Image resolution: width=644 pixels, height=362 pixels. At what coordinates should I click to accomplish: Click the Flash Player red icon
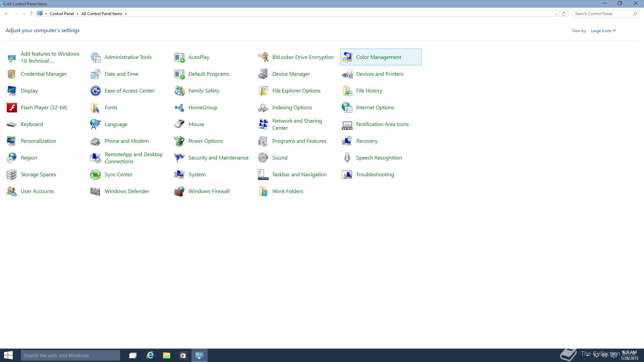pyautogui.click(x=12, y=108)
